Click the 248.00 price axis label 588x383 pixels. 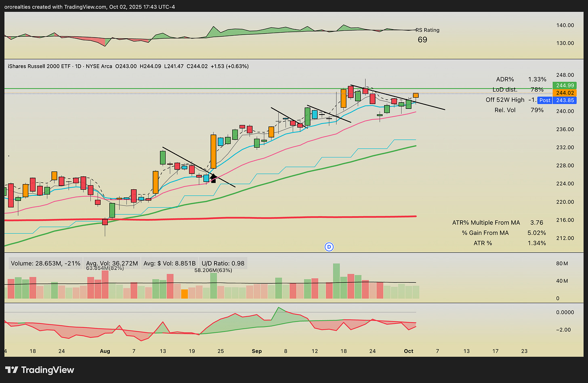point(565,75)
